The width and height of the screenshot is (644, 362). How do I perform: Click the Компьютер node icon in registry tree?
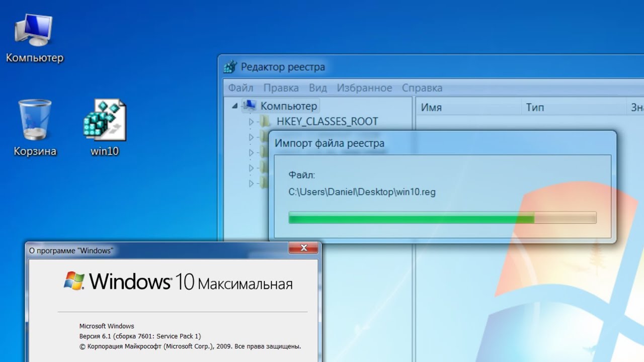(x=250, y=106)
